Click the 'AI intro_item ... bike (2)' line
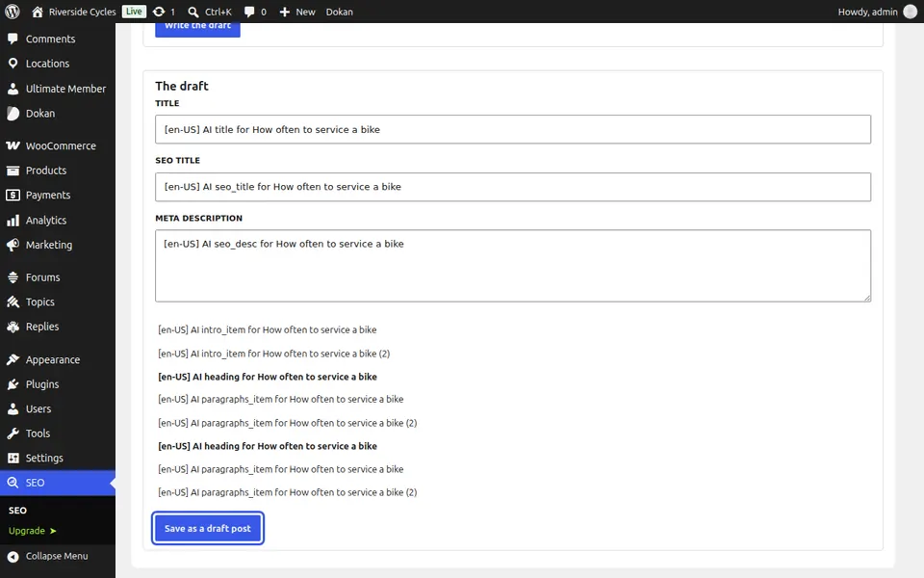The width and height of the screenshot is (924, 578). tap(274, 354)
